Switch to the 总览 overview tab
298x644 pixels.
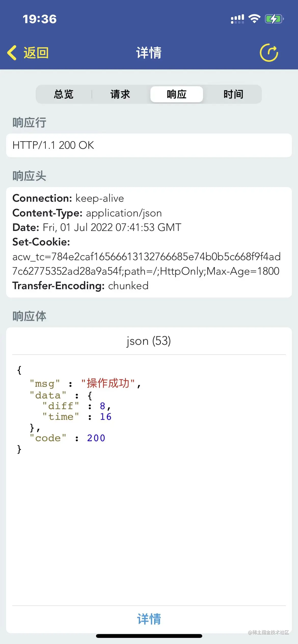(64, 94)
